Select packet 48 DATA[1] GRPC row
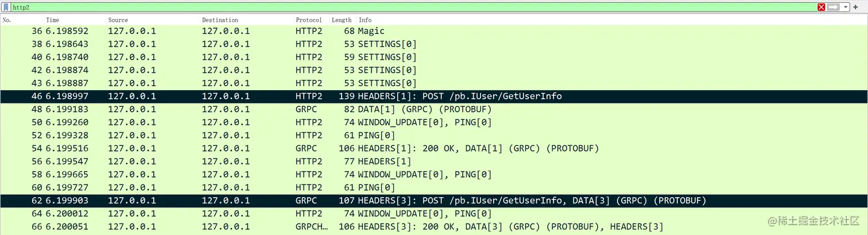The width and height of the screenshot is (868, 235). click(434, 109)
